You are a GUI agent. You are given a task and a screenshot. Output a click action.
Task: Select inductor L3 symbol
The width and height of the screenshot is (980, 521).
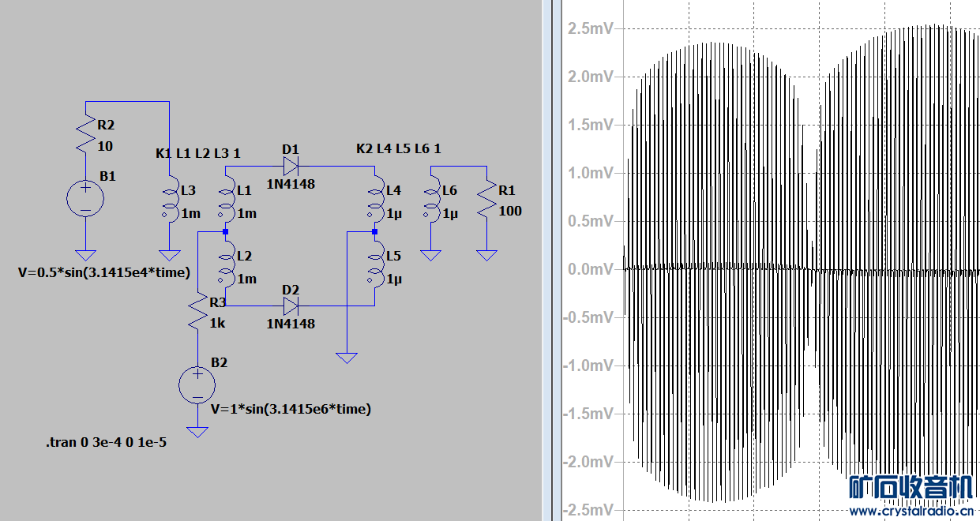tap(169, 197)
